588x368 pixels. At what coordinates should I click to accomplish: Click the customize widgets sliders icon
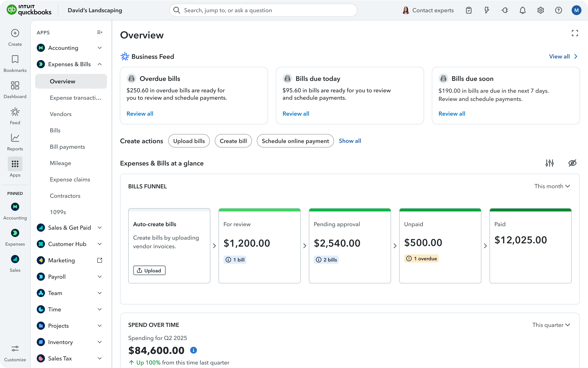[x=549, y=163]
